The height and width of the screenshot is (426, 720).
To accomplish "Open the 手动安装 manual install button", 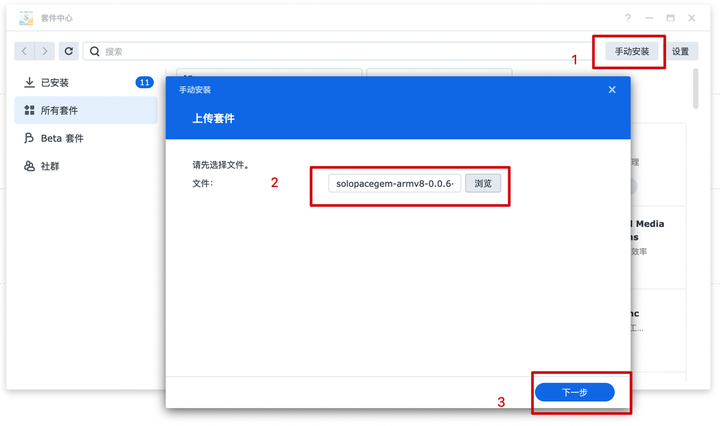I will click(x=631, y=51).
